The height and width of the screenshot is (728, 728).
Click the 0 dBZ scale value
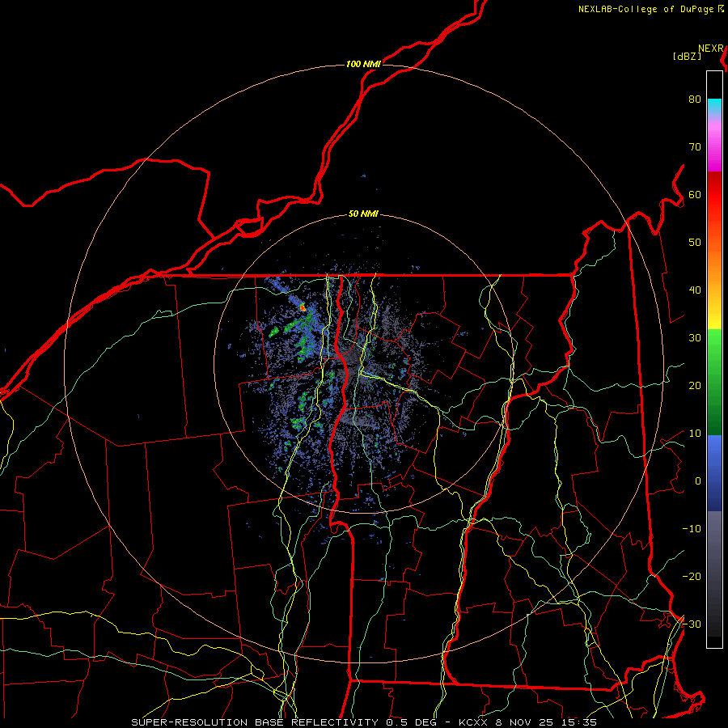coord(698,481)
